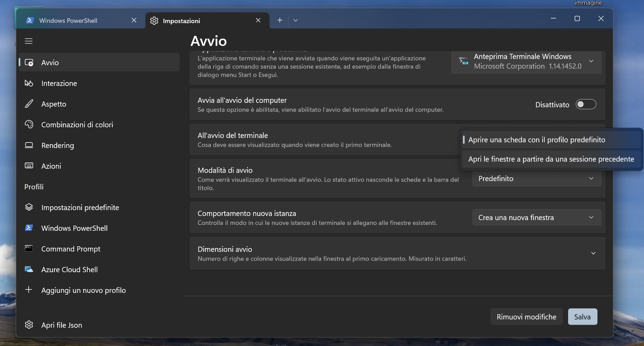The width and height of the screenshot is (644, 346).
Task: Minimize the Terminal window
Action: point(553,19)
